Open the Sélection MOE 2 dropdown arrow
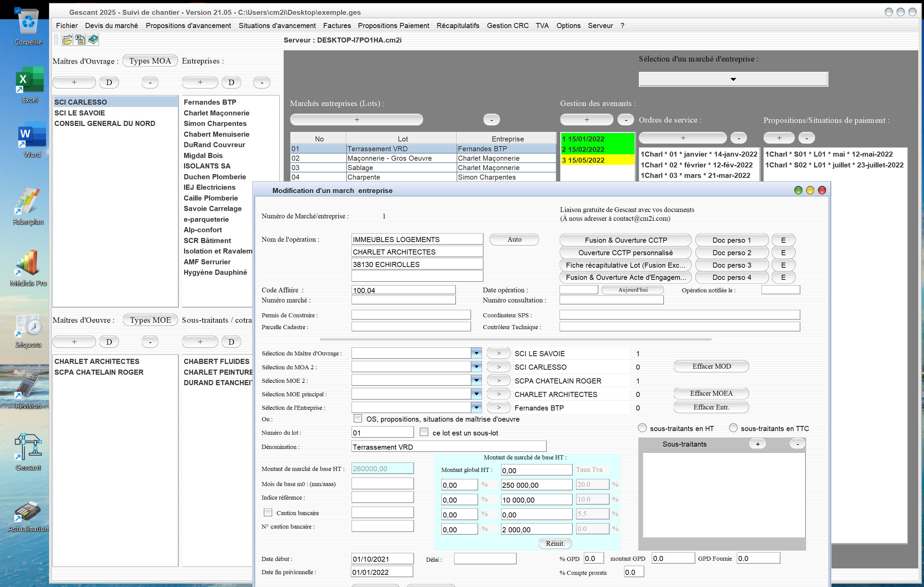The width and height of the screenshot is (924, 587). pos(476,380)
